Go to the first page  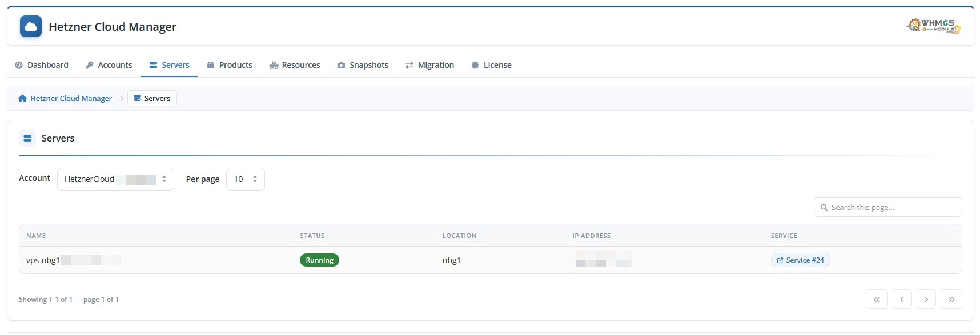coord(877,299)
